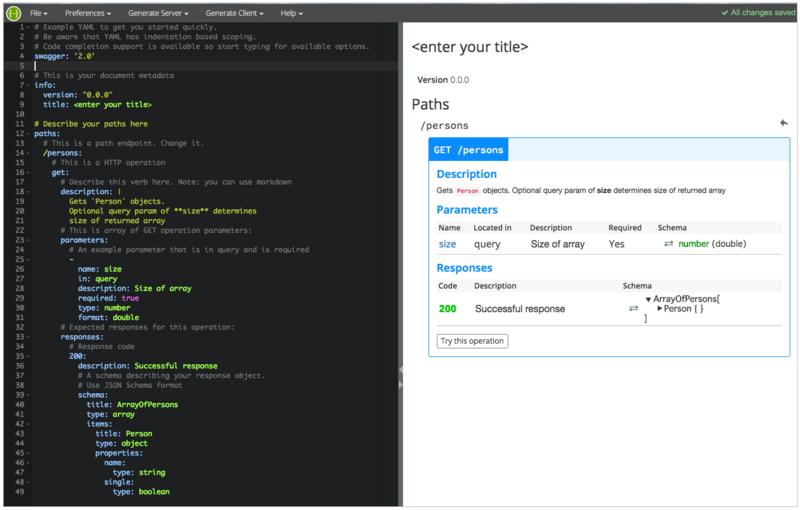Screen dimensions: 800x510
Task: Click the swagger: '2.0' line in editor
Action: (x=64, y=56)
